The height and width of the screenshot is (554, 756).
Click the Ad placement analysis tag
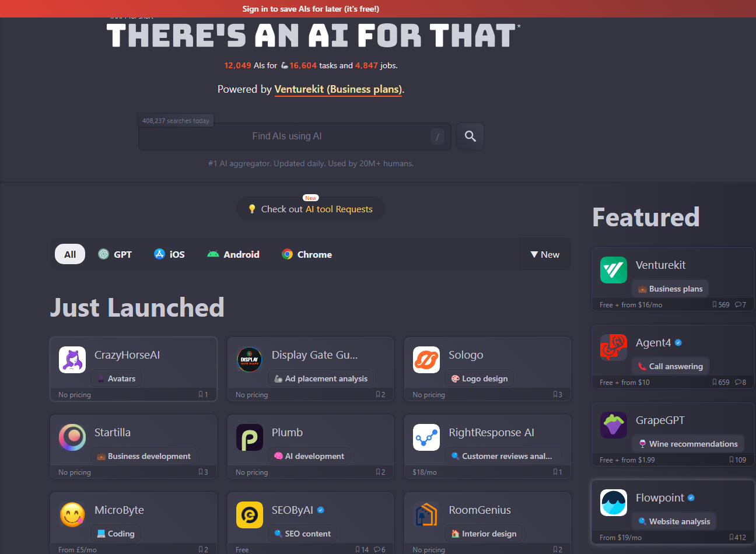(x=321, y=378)
